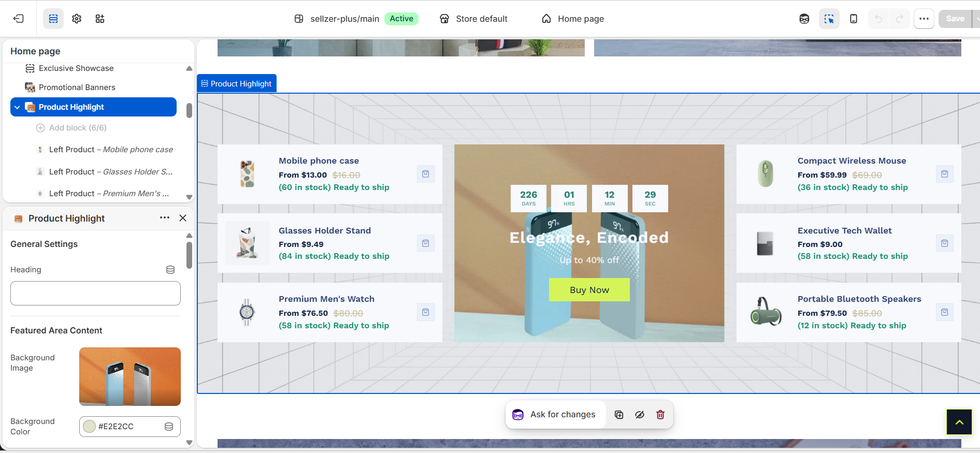
Task: Add Mobile phone case to cart icon
Action: [426, 174]
